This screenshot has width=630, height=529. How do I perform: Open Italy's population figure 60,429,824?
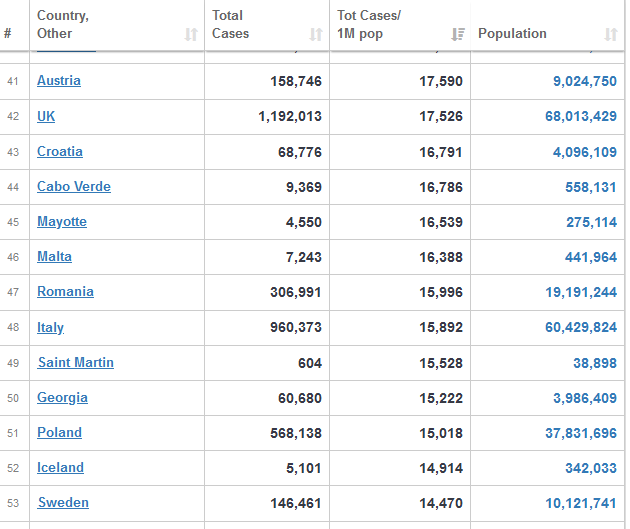coord(581,327)
